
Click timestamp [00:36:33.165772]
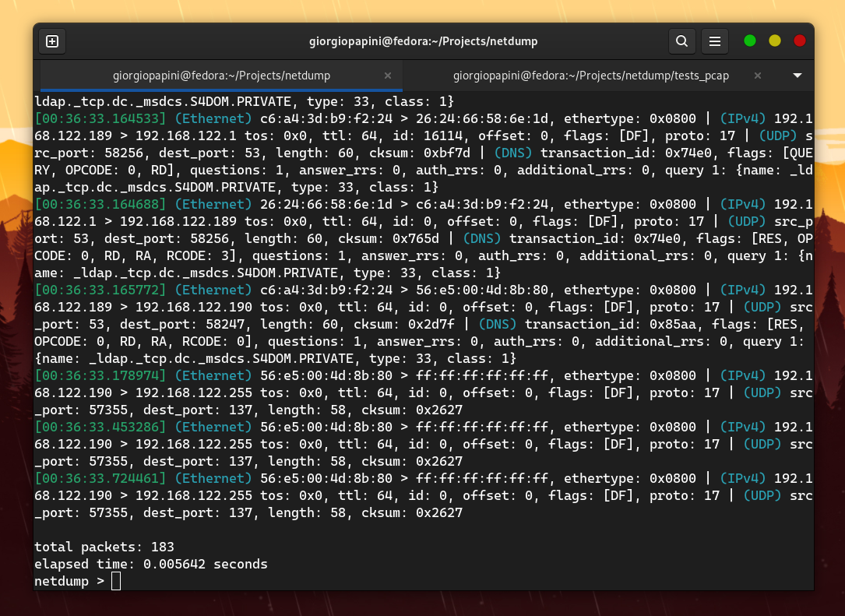coord(100,290)
